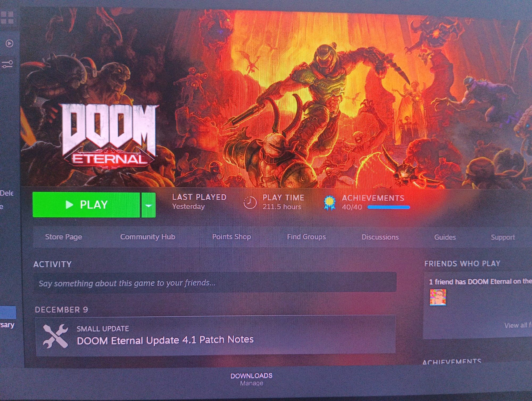Click the SMALL UPDATE label

[x=103, y=329]
